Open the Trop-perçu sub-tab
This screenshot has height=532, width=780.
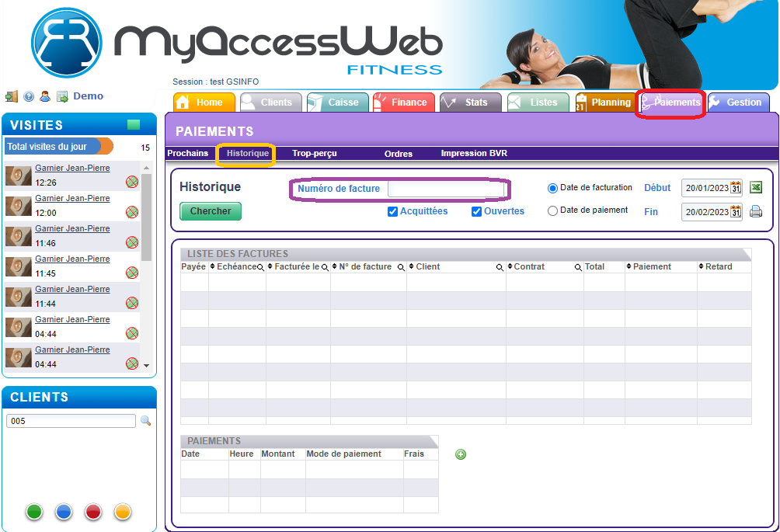pos(315,154)
